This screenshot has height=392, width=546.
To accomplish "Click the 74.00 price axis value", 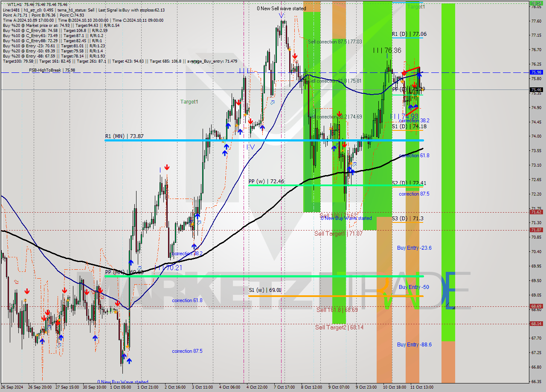I will pos(536,136).
